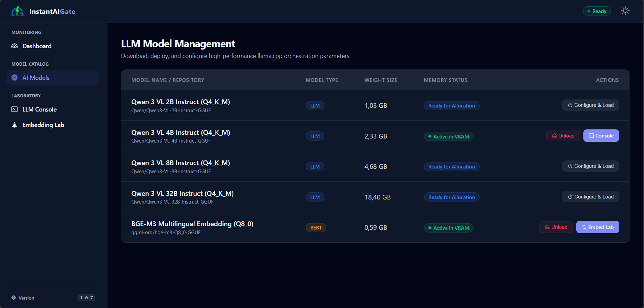Configure & Load Qwen 3 VL 32B model
Viewport: 644px width, 308px height.
pos(590,197)
